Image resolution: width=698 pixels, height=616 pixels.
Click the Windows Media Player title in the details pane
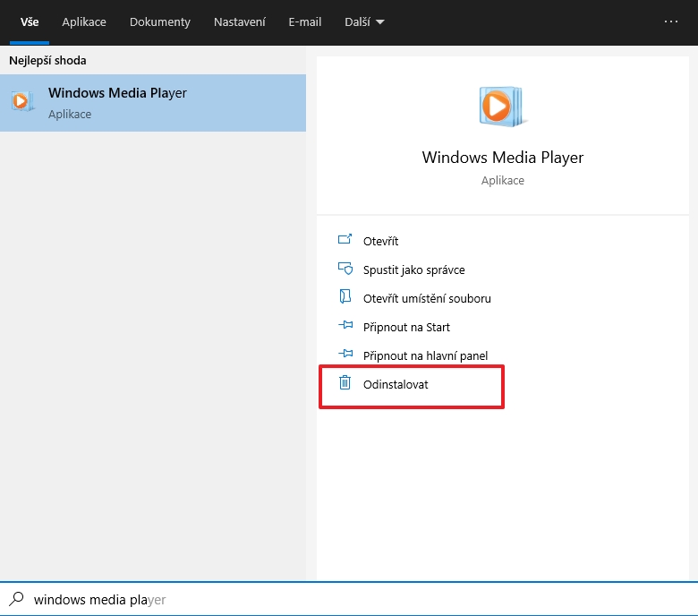pyautogui.click(x=503, y=158)
